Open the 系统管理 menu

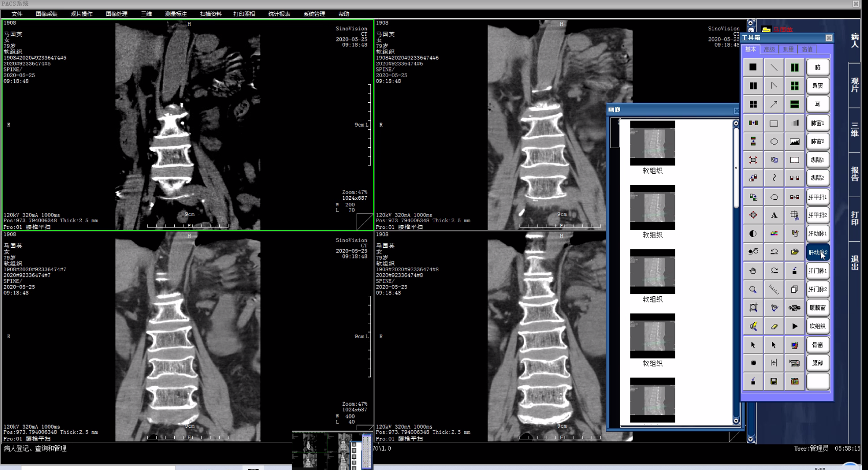coord(314,14)
